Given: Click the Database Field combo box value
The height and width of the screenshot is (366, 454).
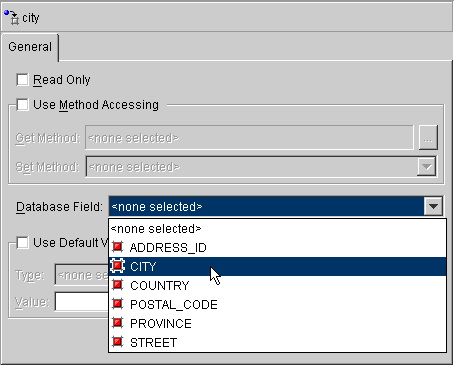Looking at the screenshot, I should [267, 207].
